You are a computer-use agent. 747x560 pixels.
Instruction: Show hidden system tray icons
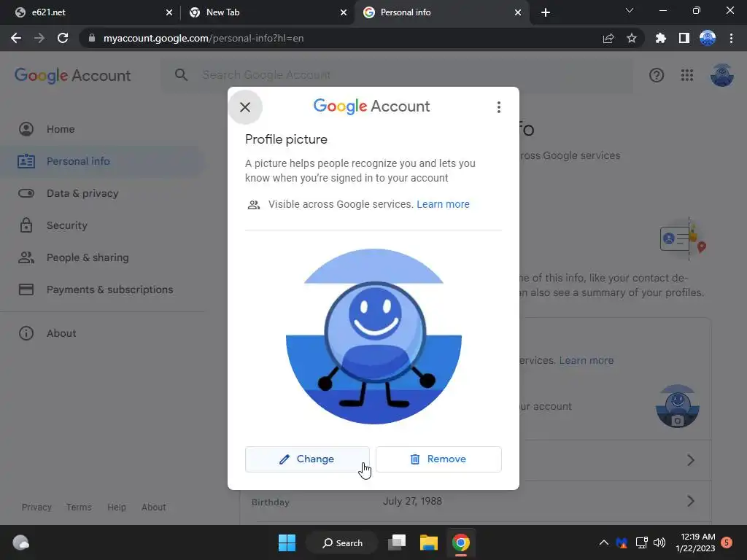tap(603, 542)
